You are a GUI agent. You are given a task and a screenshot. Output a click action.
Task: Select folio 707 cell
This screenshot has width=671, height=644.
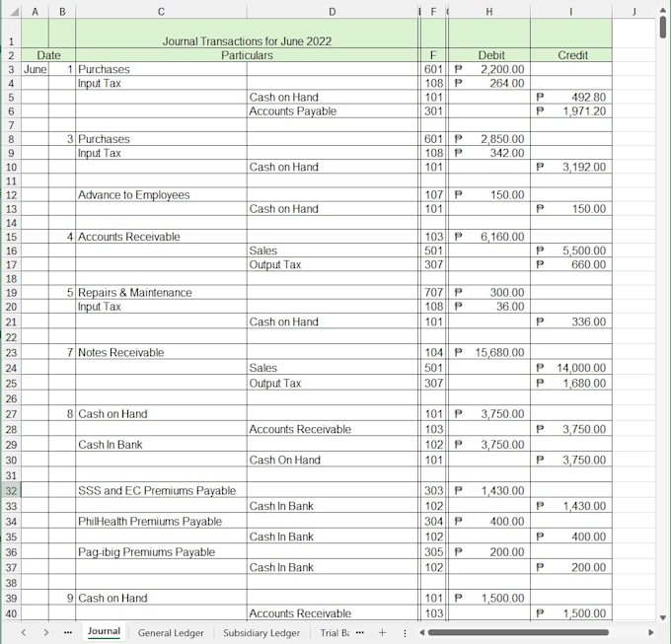[x=433, y=293]
